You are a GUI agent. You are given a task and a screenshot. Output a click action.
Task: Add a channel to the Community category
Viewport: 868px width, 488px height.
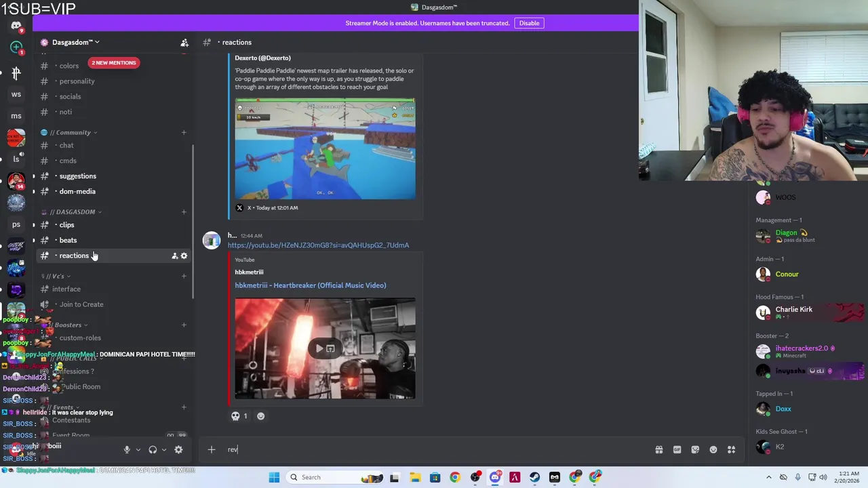pos(184,132)
